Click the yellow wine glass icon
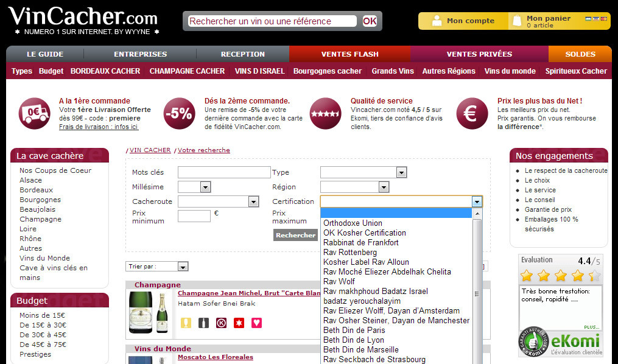The height and width of the screenshot is (364, 618). coord(186,323)
